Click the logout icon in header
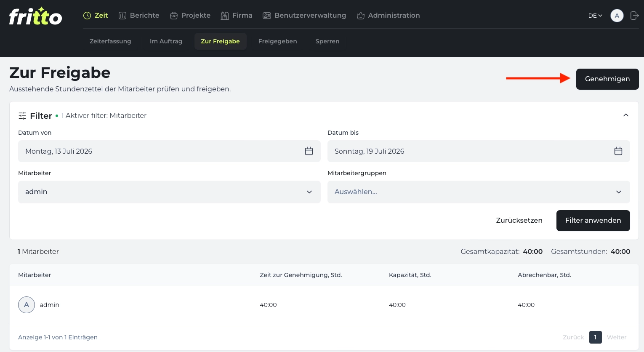This screenshot has height=352, width=644. [634, 16]
